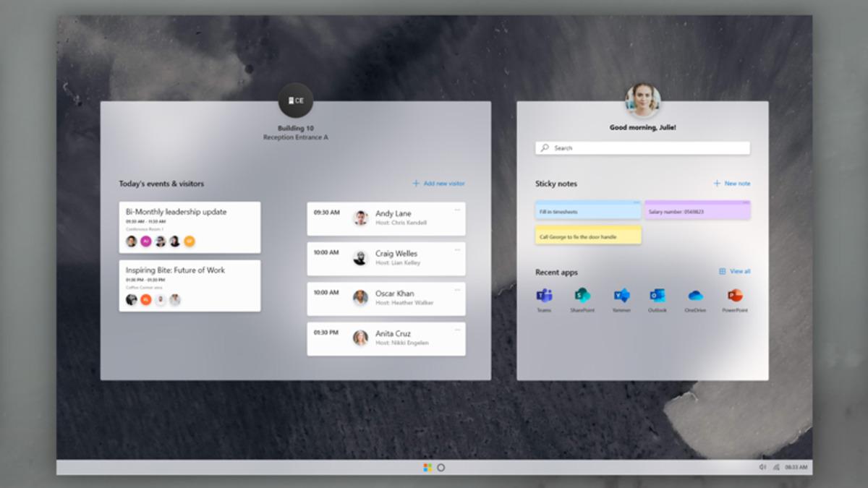The height and width of the screenshot is (488, 868).
Task: Select the purple Salary number sticky note
Action: point(697,211)
